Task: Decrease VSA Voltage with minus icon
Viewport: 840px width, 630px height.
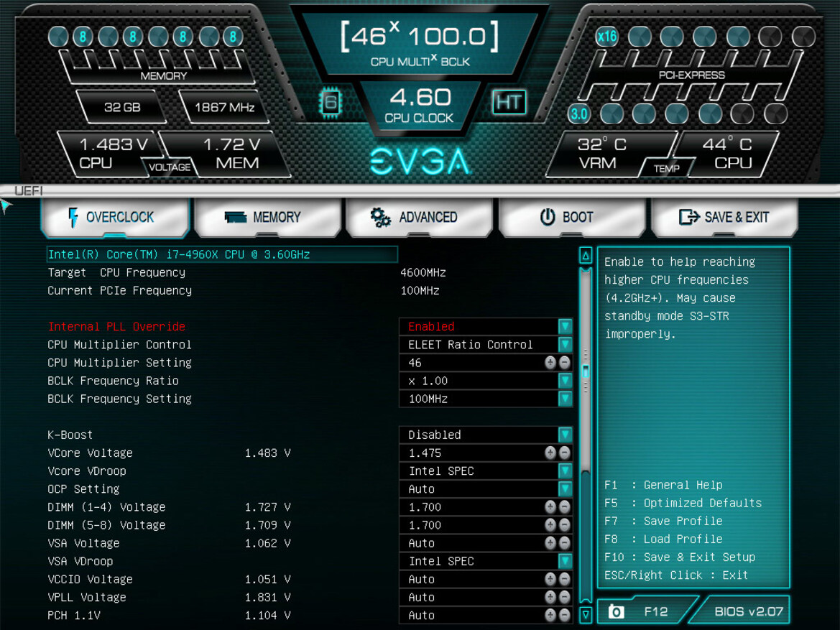Action: point(564,542)
